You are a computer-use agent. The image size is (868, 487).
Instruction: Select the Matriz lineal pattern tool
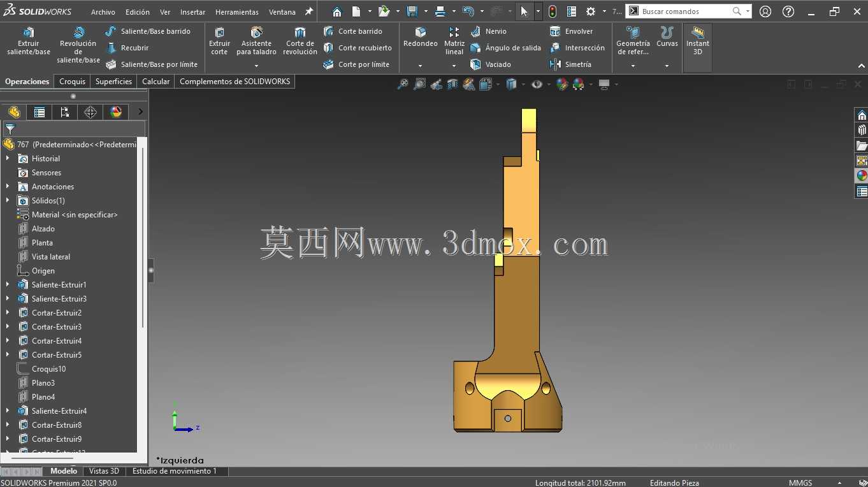coord(454,41)
